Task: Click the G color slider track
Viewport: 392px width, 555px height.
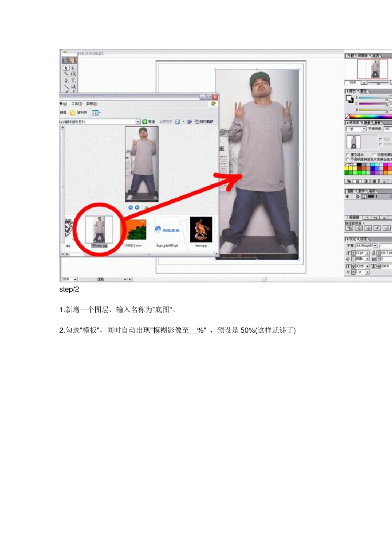Action: coord(373,104)
